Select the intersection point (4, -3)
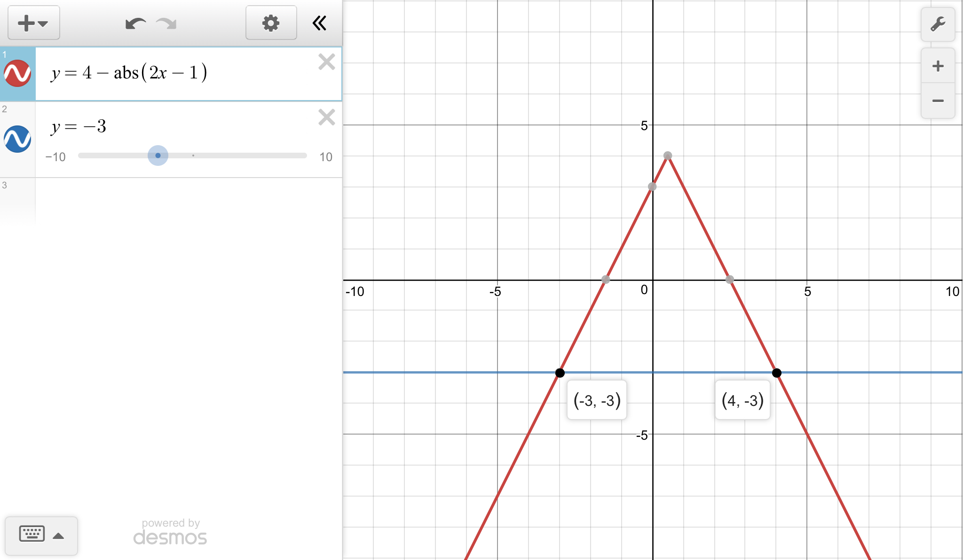Screen dimensions: 963x560 pos(776,373)
